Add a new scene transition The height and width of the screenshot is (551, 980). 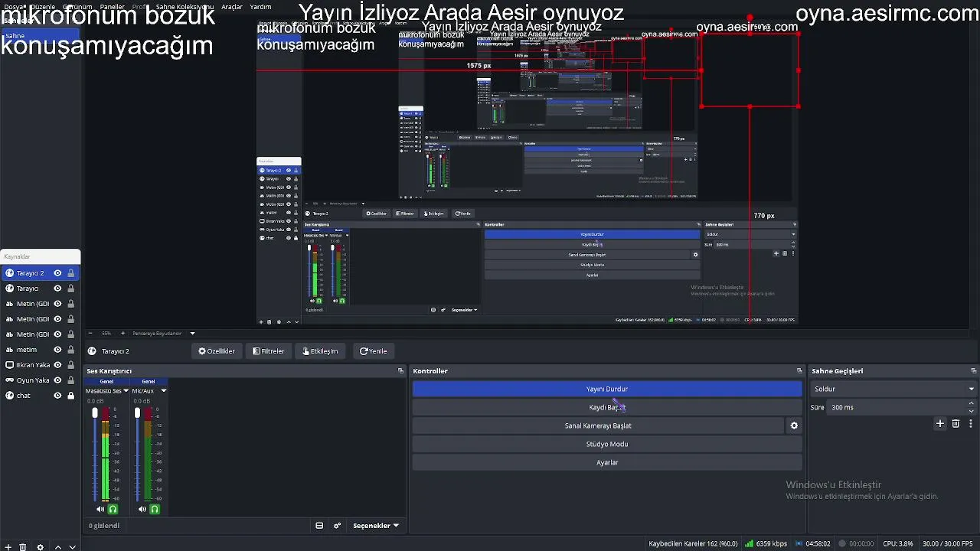[940, 423]
